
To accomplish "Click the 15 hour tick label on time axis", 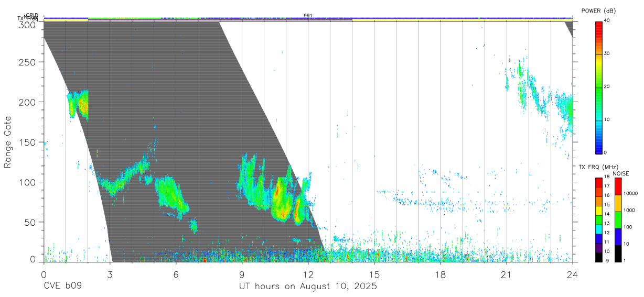I will 374,275.
